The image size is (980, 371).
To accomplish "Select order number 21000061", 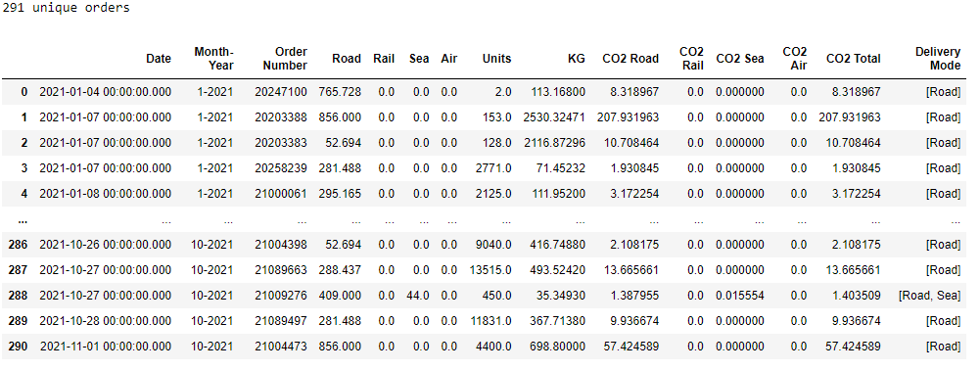I will coord(281,194).
